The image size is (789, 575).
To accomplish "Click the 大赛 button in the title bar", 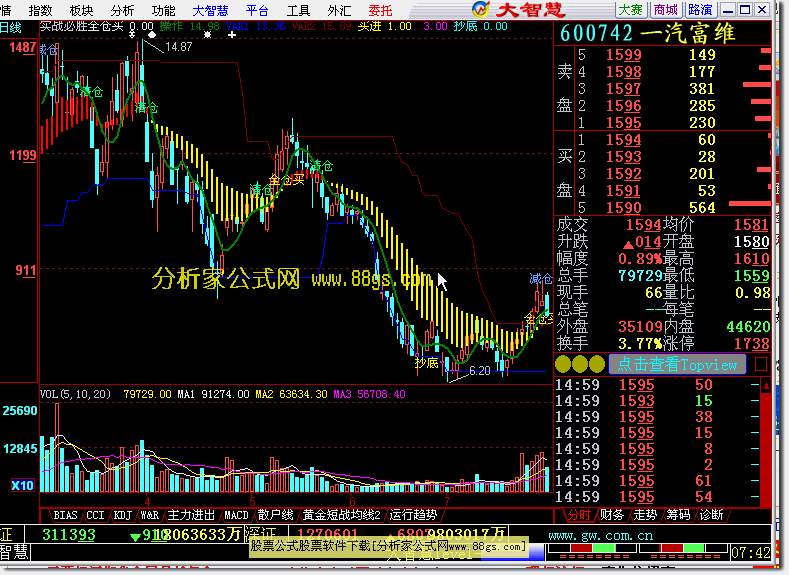I will (630, 10).
